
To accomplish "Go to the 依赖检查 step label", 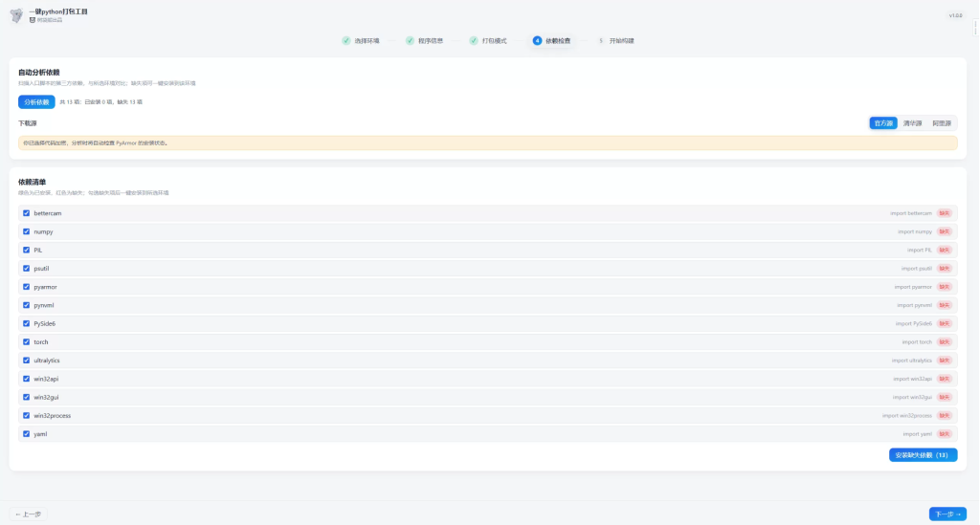I will (x=558, y=40).
